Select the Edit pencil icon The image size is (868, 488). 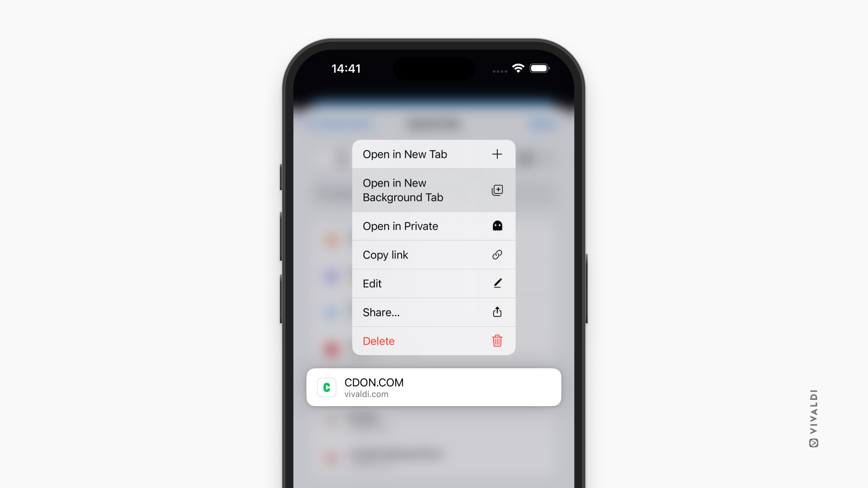click(x=496, y=283)
